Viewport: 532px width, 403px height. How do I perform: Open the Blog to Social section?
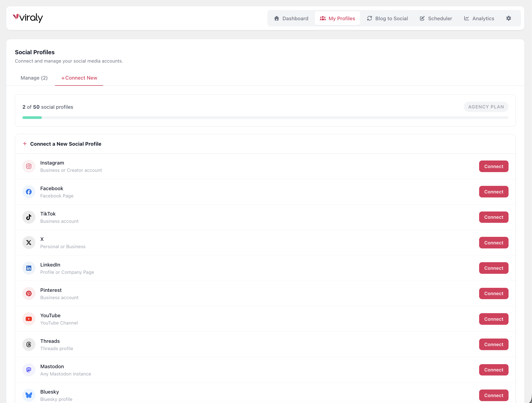tap(387, 18)
